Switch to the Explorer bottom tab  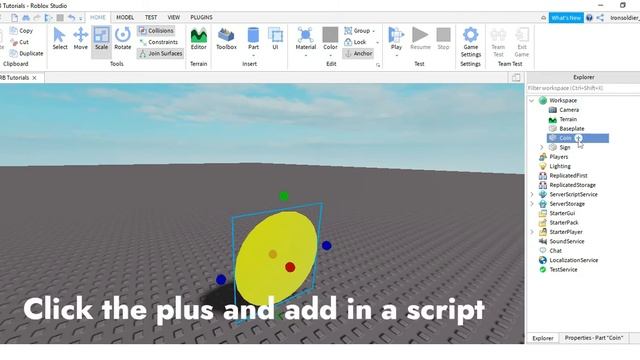pos(543,338)
